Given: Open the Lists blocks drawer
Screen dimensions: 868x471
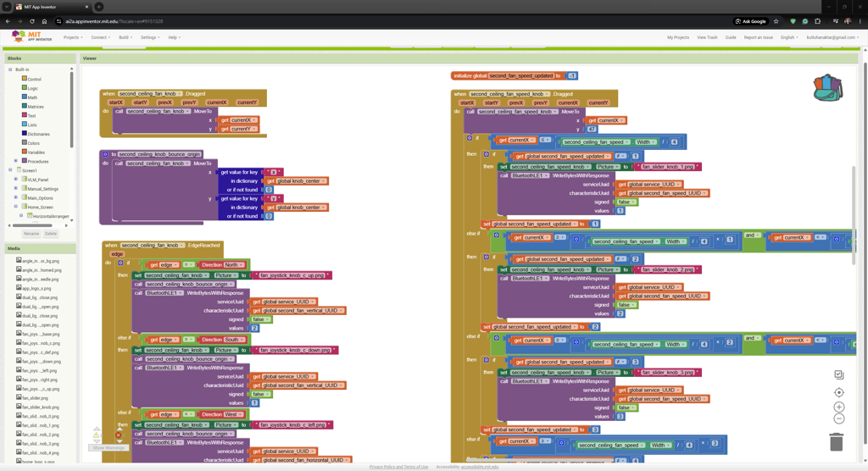Looking at the screenshot, I should [x=30, y=125].
